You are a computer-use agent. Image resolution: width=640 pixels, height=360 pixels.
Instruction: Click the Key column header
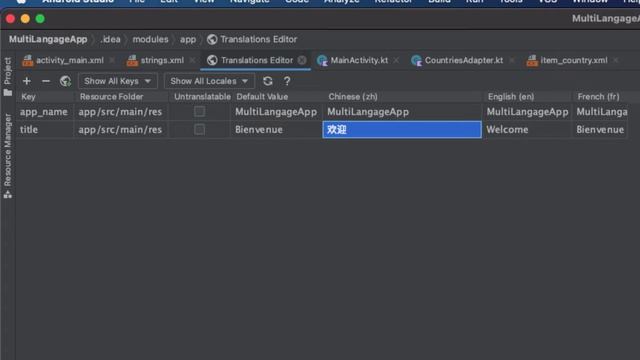point(45,97)
